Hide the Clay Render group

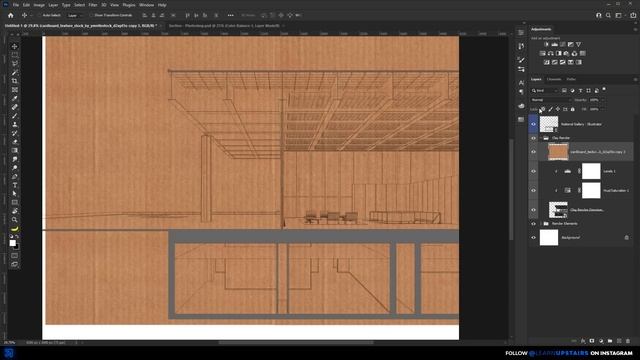click(533, 138)
